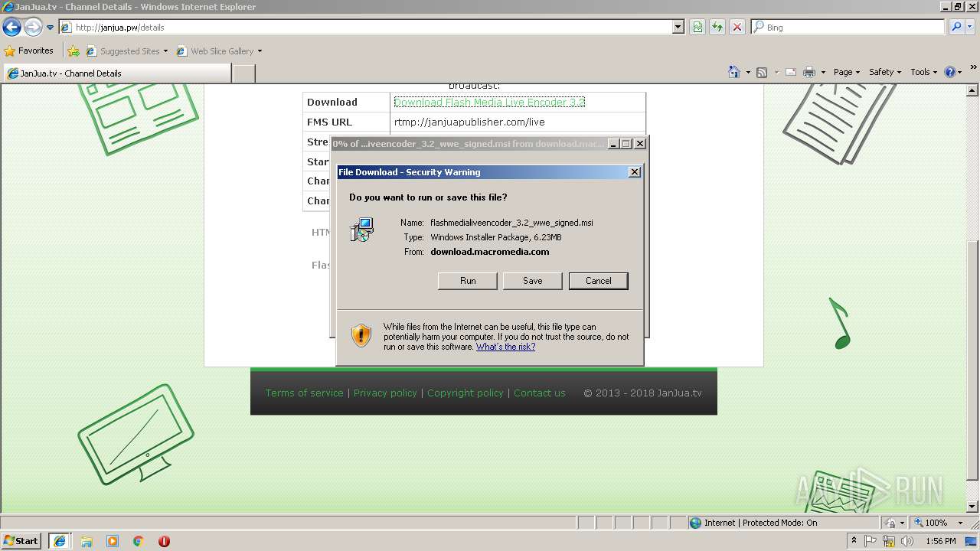Click the Home icon in command bar
980x551 pixels.
click(733, 72)
